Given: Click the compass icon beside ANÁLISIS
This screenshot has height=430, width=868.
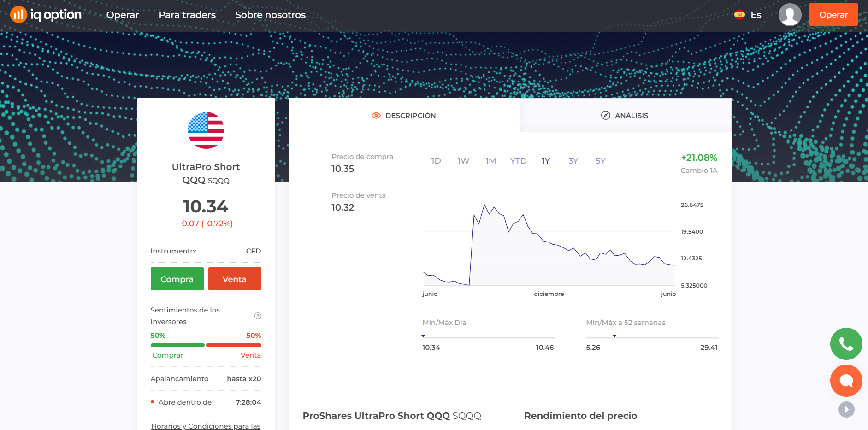Looking at the screenshot, I should click(x=606, y=115).
